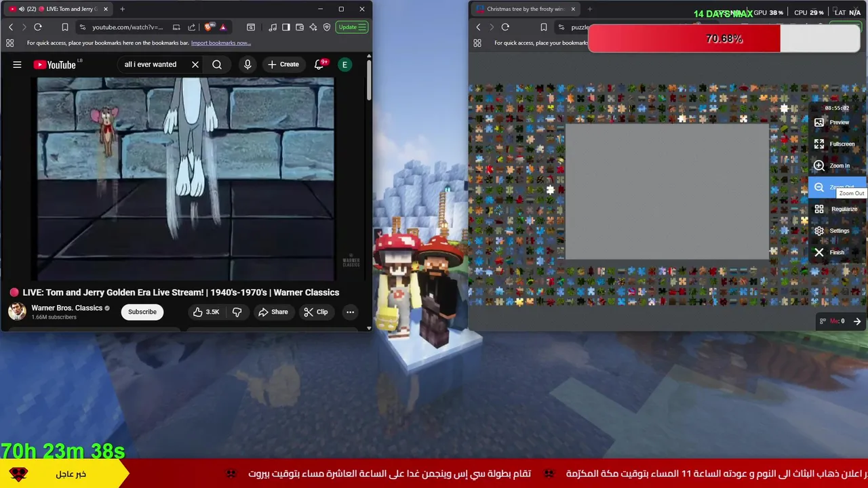Go back in the YouTube browser window

11,27
